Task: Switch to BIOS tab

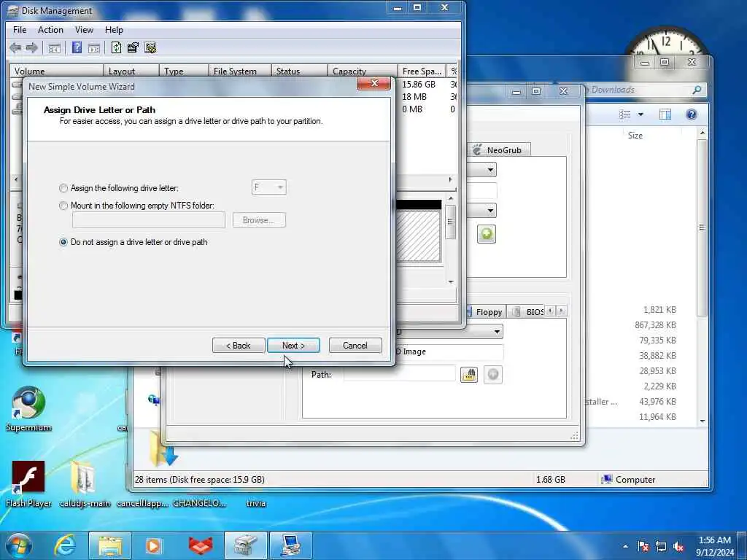Action: 527,312
